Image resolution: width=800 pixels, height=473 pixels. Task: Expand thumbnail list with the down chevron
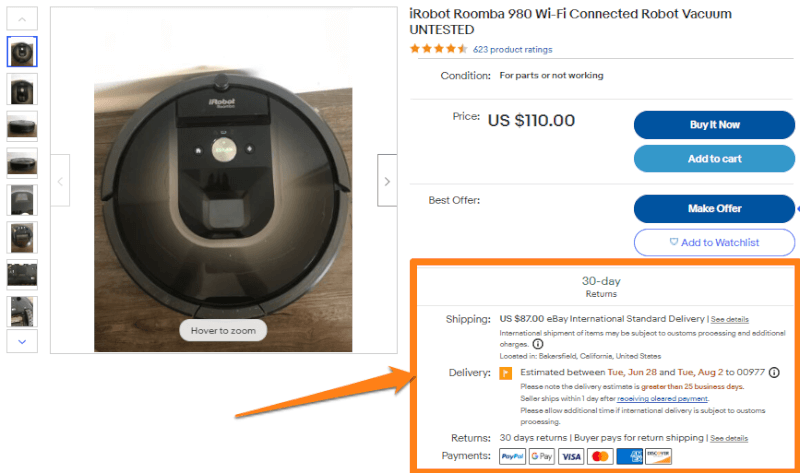pyautogui.click(x=22, y=341)
